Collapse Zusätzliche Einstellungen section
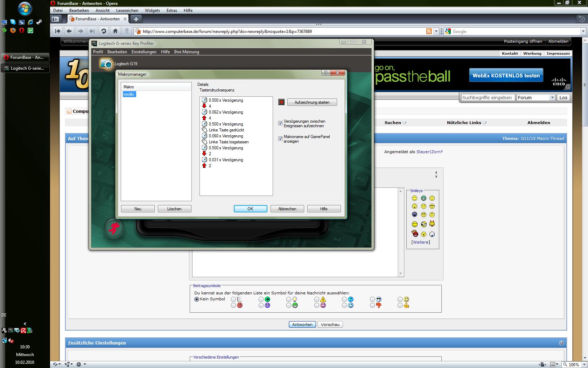The height and width of the screenshot is (368, 588). 561,343
